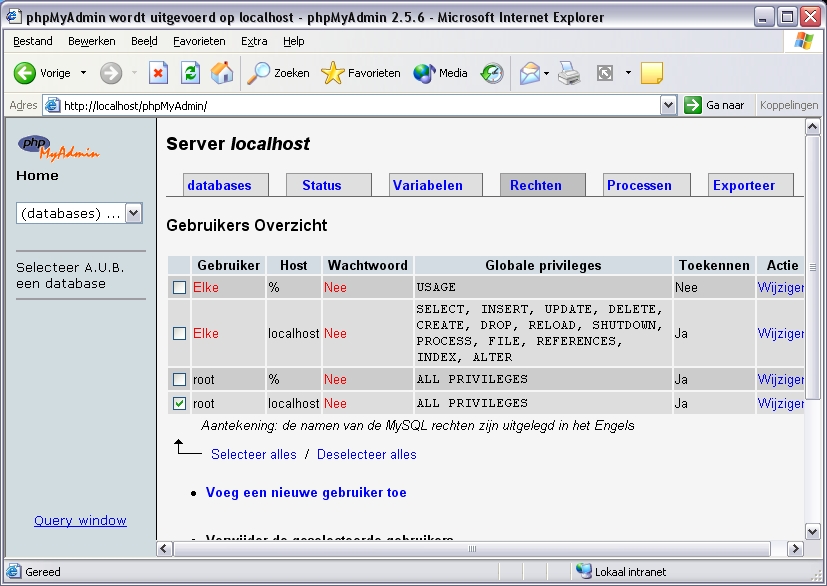This screenshot has height=586, width=827.
Task: Open Favorieten star icon in toolbar
Action: pyautogui.click(x=332, y=73)
